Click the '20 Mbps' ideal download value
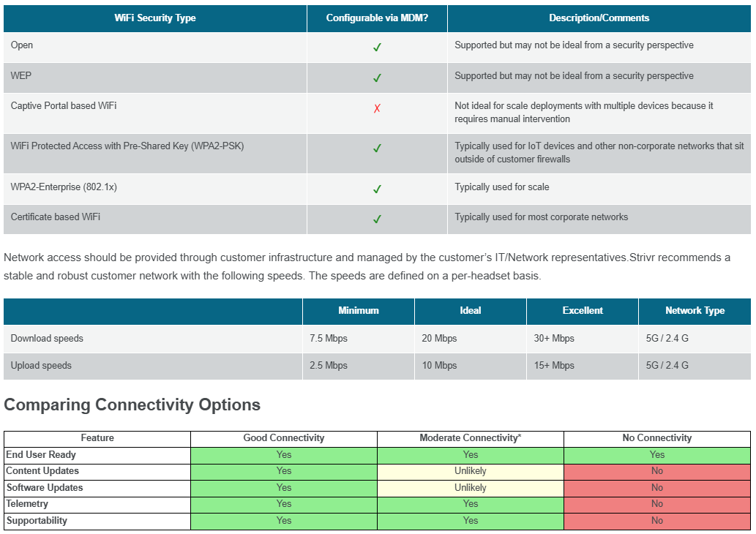Screen dimensions: 756x534 click(x=439, y=339)
